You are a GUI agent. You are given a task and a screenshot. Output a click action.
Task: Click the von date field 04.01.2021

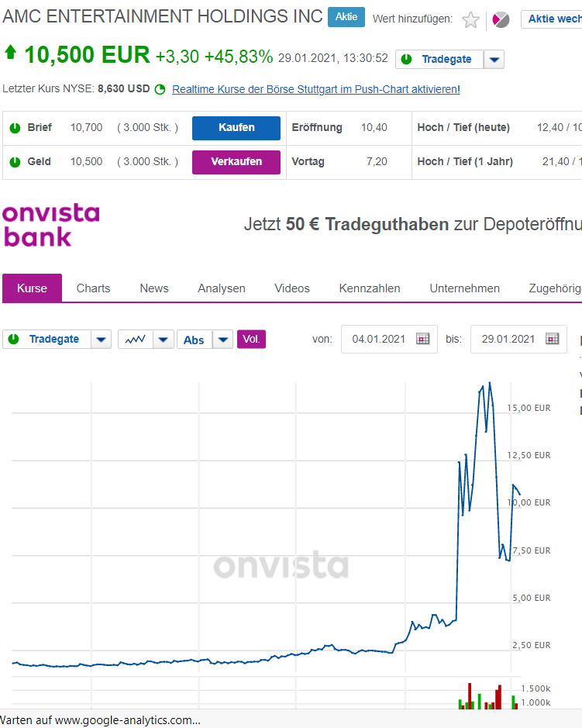pos(389,339)
